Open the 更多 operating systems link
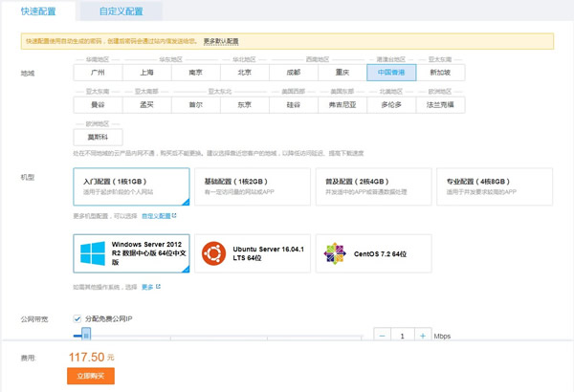Image resolution: width=574 pixels, height=392 pixels. tap(149, 286)
